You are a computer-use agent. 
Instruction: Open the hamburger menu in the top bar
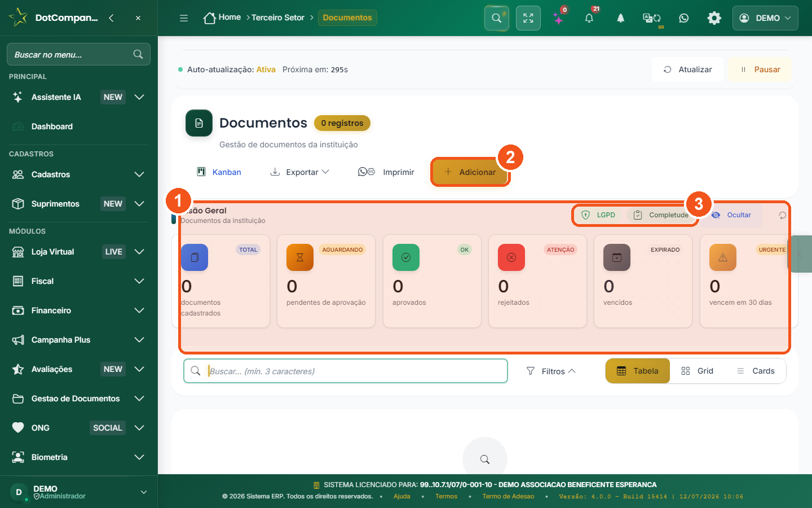click(184, 18)
